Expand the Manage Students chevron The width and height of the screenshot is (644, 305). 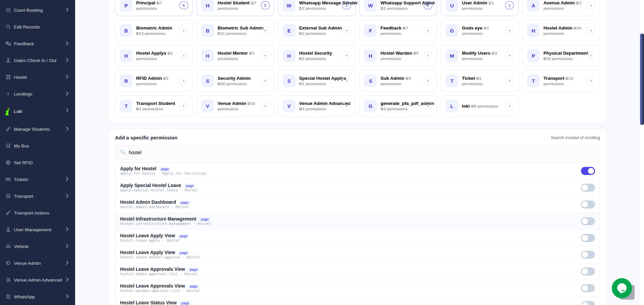(67, 129)
